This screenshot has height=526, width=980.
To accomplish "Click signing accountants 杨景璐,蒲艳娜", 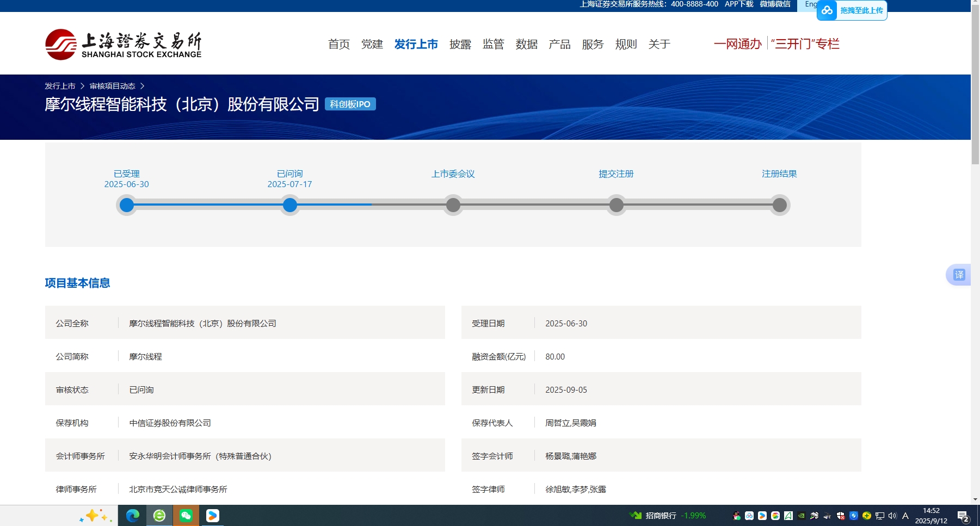I will (571, 456).
